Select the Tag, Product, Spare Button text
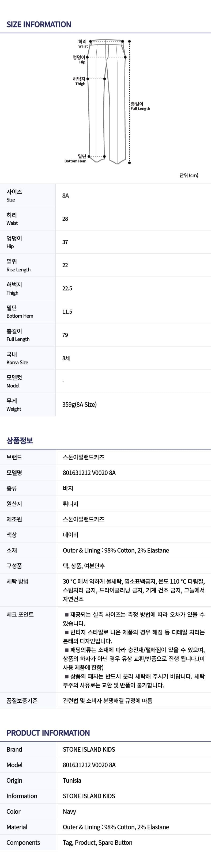The width and height of the screenshot is (211, 868). point(97,842)
